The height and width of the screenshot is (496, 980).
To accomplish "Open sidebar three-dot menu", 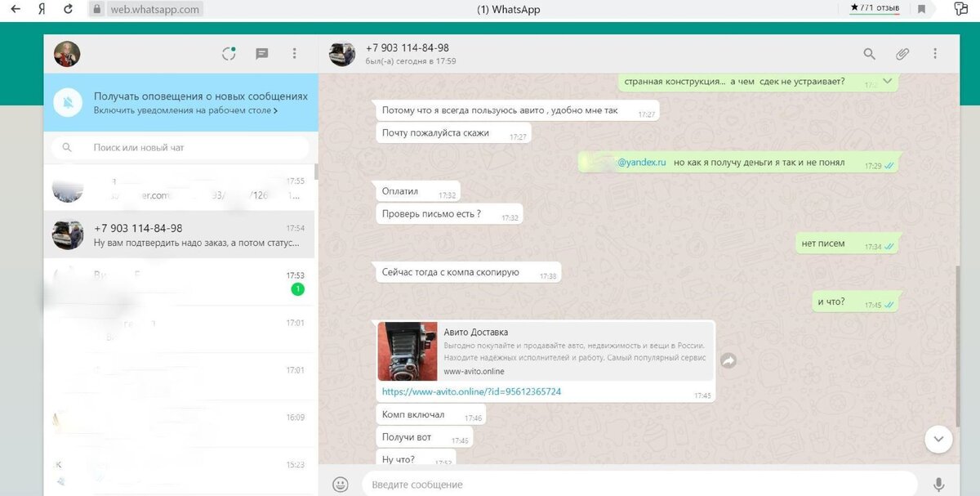I will coord(295,54).
